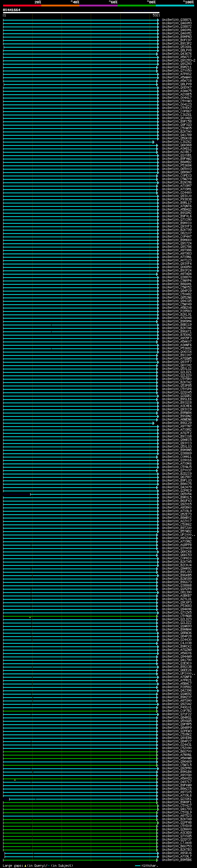Select hit UniRef100_Q1M2P8
The image size is (197, 868).
pos(176,589)
